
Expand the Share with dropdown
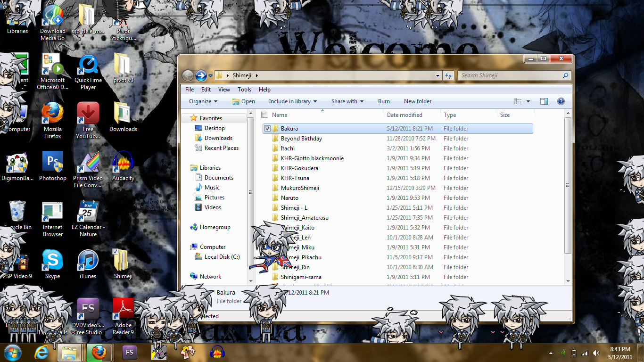(x=347, y=101)
